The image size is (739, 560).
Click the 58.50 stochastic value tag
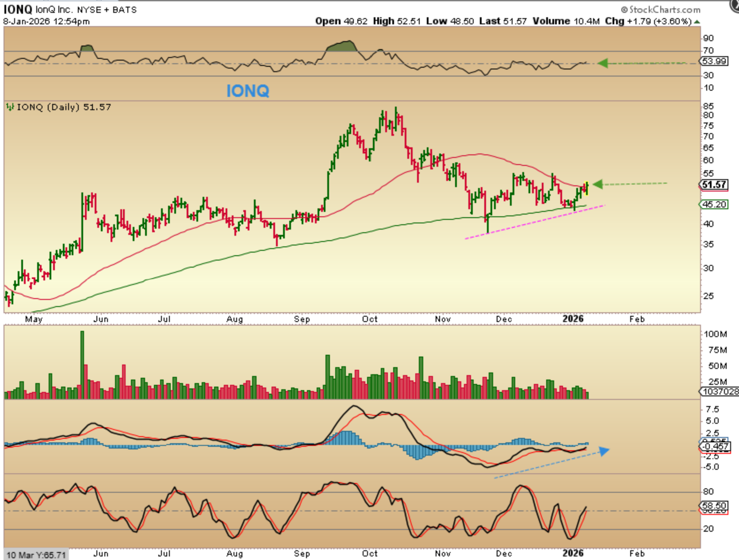pos(714,506)
